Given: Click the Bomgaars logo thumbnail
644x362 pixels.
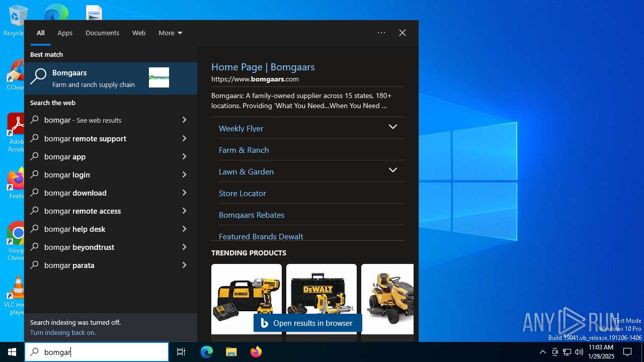Looking at the screenshot, I should [159, 77].
